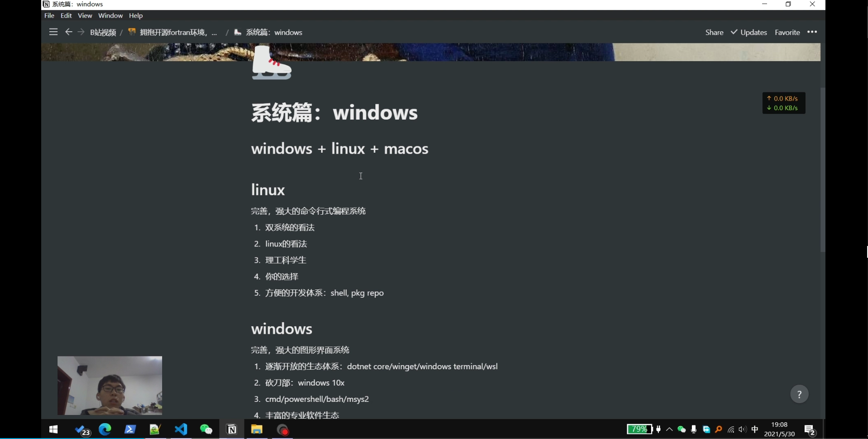868x439 pixels.
Task: Open the screen recorder taskbar icon
Action: (x=283, y=430)
